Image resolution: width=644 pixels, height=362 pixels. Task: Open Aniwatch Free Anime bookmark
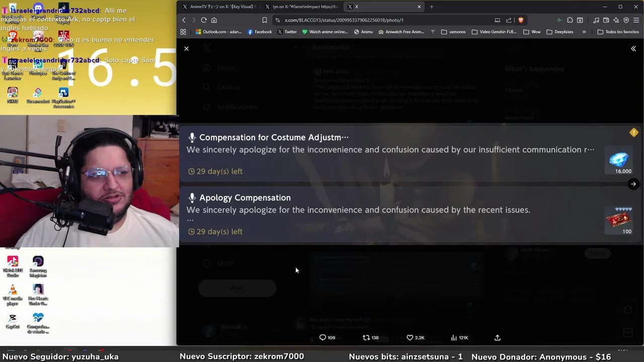click(x=401, y=32)
